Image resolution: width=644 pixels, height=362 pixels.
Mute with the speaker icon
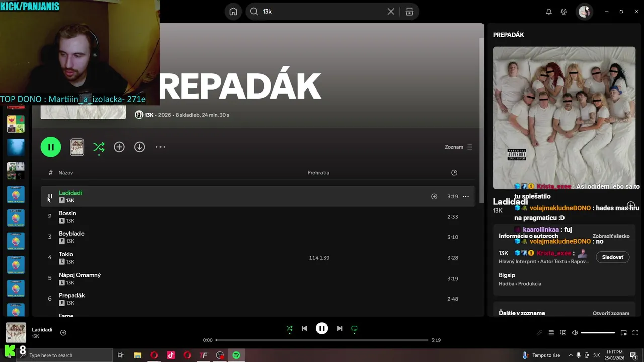pos(575,333)
